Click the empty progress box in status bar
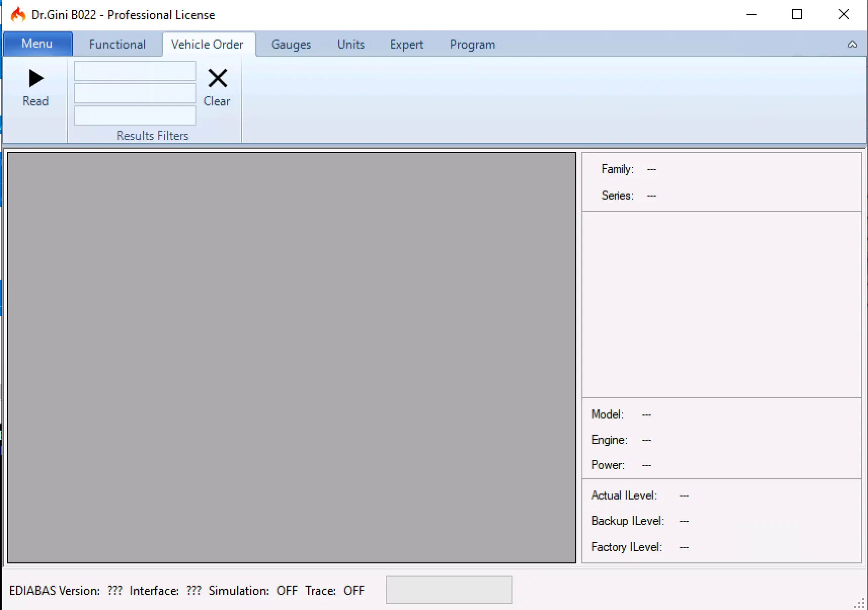Screen dimensions: 868x610 click(449, 590)
